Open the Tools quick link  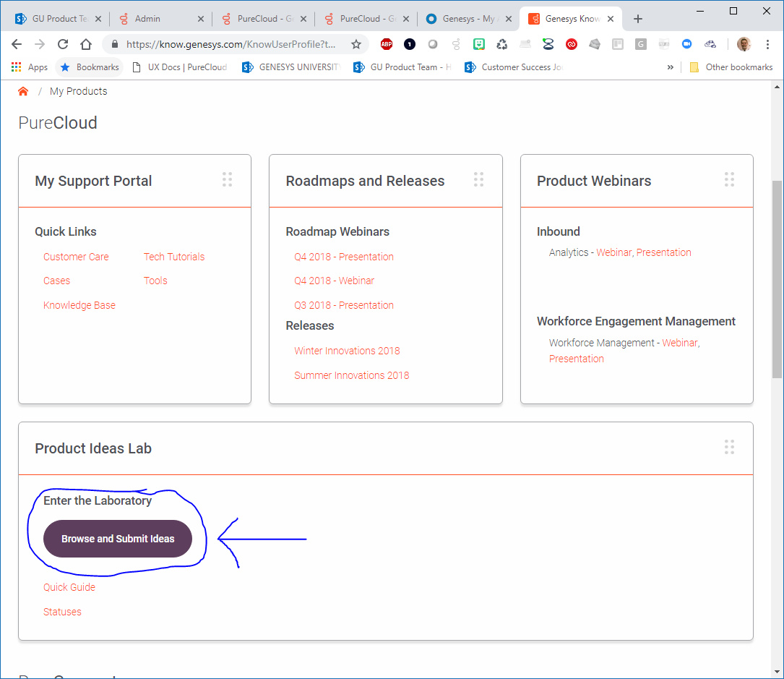point(155,281)
